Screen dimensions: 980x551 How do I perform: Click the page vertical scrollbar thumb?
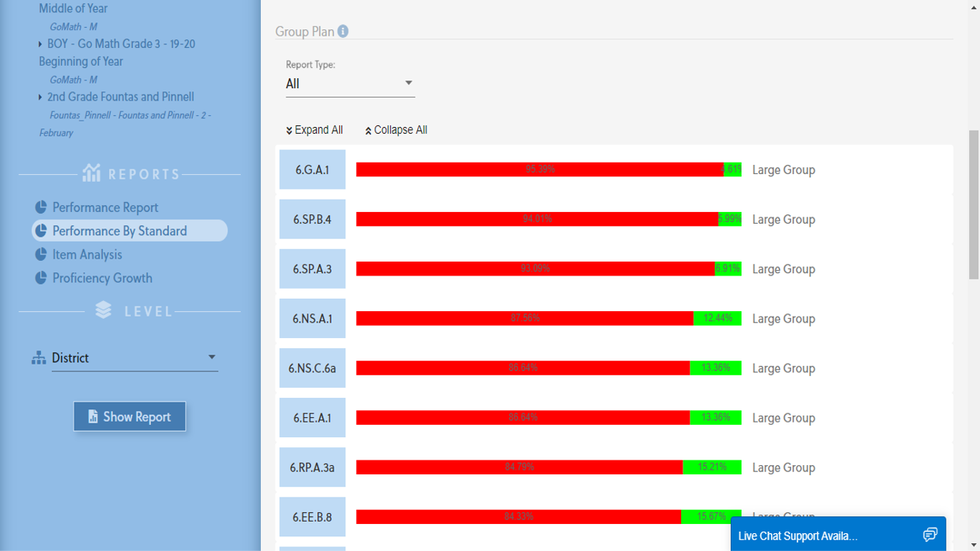pyautogui.click(x=974, y=205)
